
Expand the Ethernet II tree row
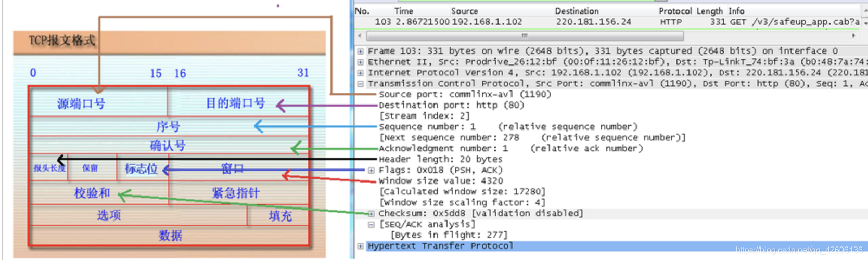tap(360, 62)
